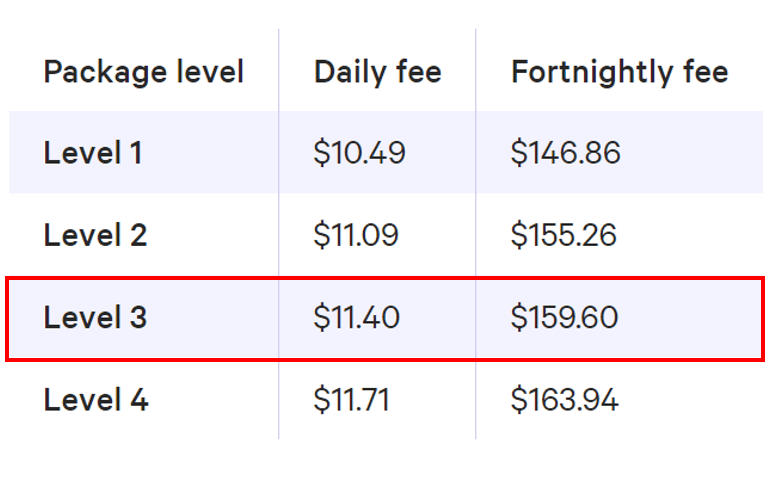Click the Fortnightly fee column header

coord(620,72)
